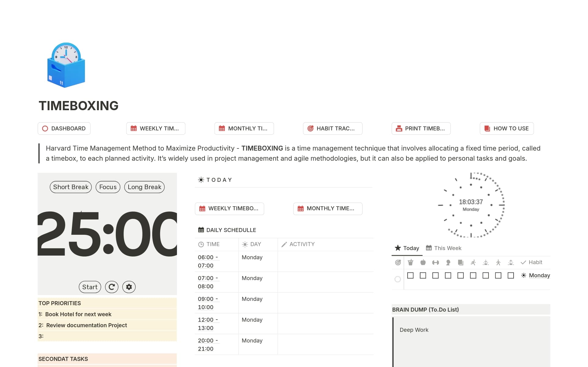Screen dimensions: 588x367
Task: Select the Focus timer mode
Action: coord(108,187)
